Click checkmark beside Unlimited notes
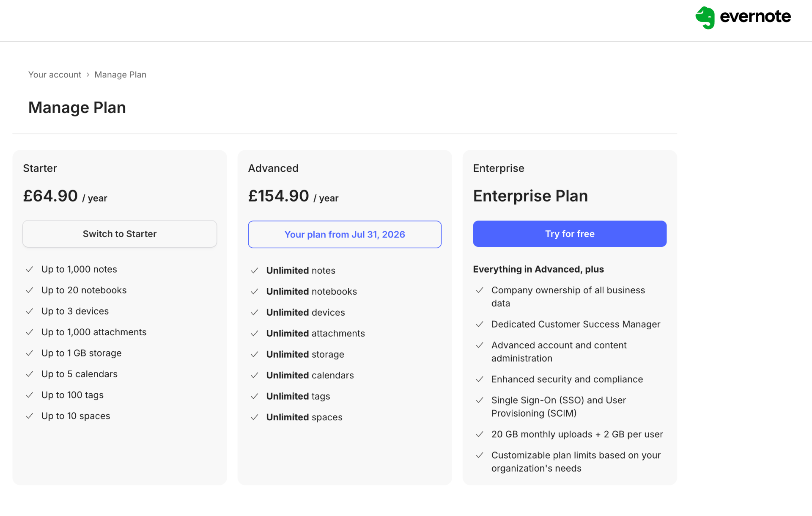Image resolution: width=812 pixels, height=516 pixels. (x=255, y=270)
